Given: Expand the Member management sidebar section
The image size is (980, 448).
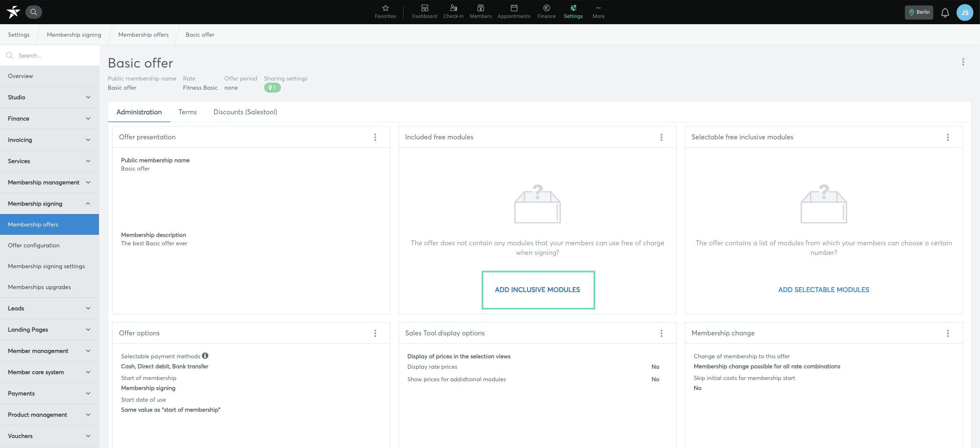Looking at the screenshot, I should tap(50, 351).
